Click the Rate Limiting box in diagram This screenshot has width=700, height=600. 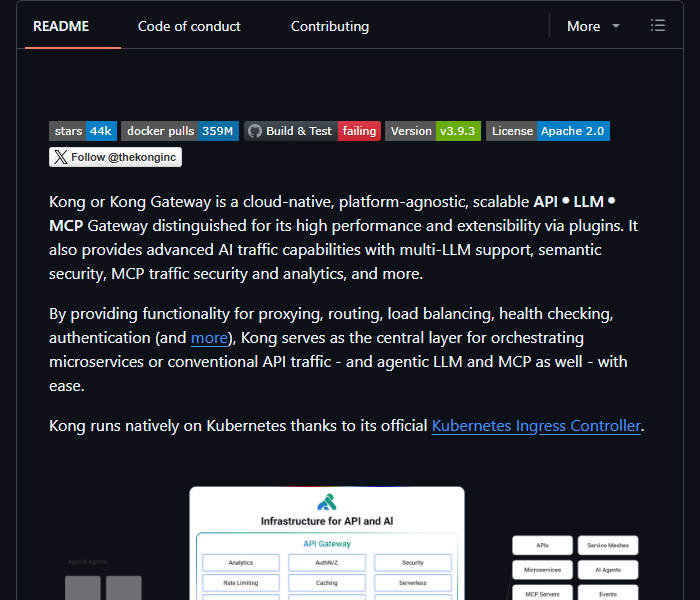pyautogui.click(x=241, y=583)
